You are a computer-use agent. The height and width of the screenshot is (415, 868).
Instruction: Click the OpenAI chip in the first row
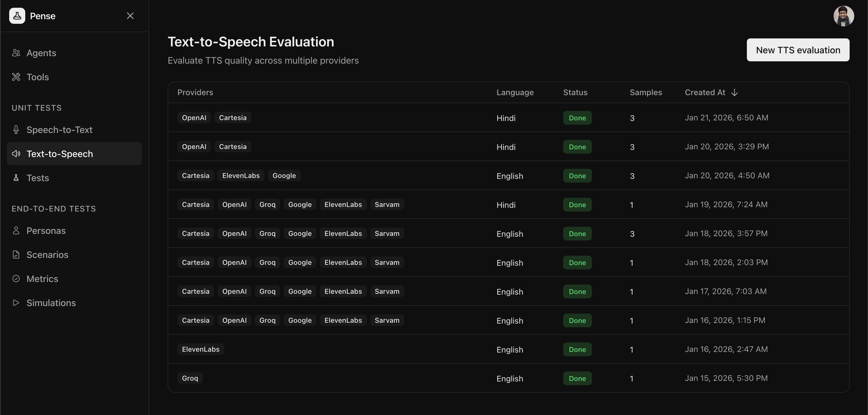tap(194, 118)
